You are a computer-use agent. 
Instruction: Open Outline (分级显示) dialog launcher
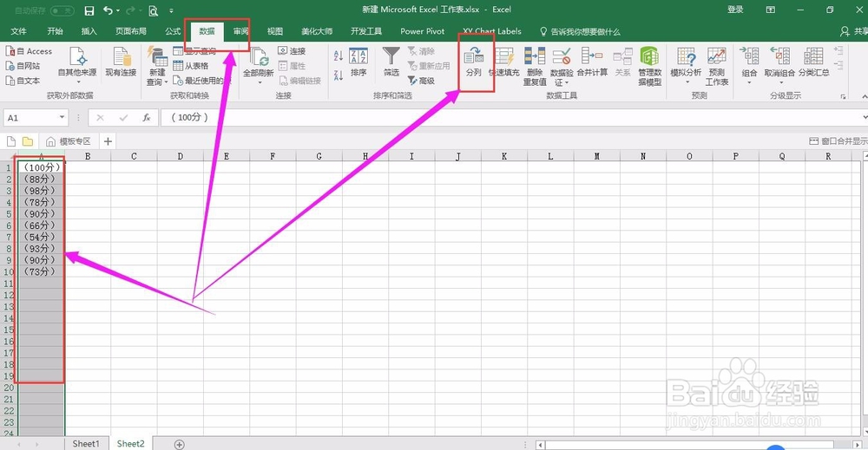pos(843,96)
